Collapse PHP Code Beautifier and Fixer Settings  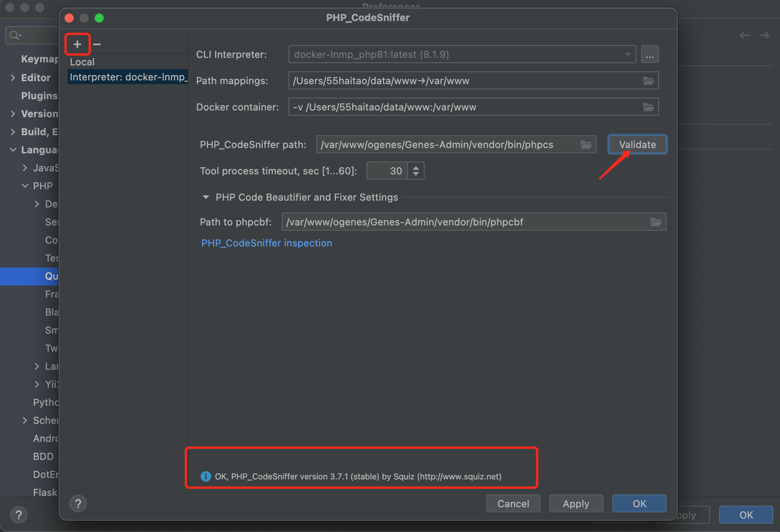tap(206, 197)
